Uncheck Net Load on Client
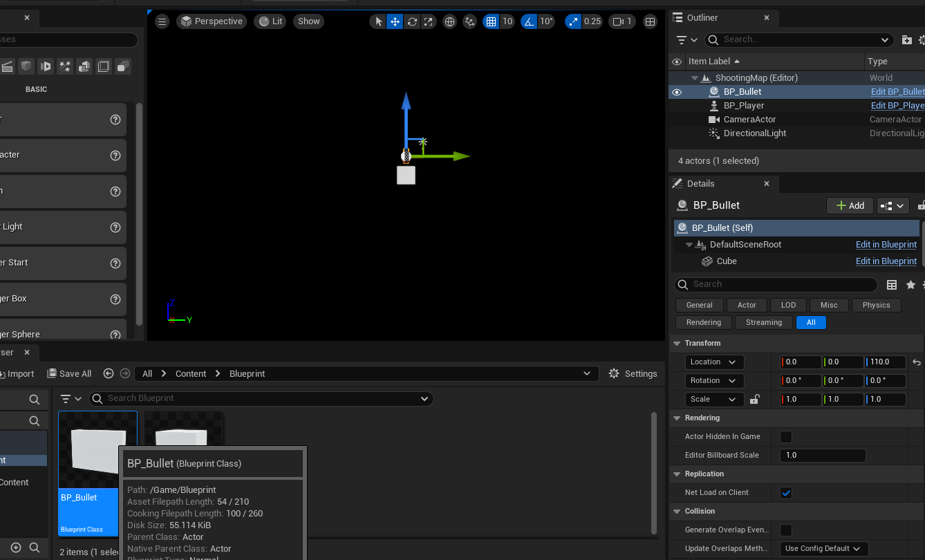This screenshot has width=925, height=560. coord(786,493)
